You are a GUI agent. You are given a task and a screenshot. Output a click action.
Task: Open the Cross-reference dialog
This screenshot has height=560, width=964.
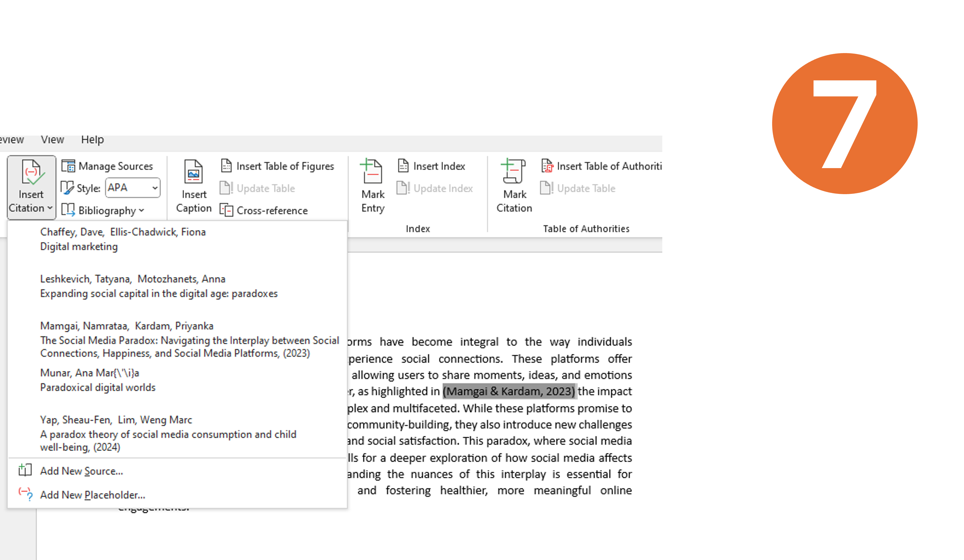264,210
